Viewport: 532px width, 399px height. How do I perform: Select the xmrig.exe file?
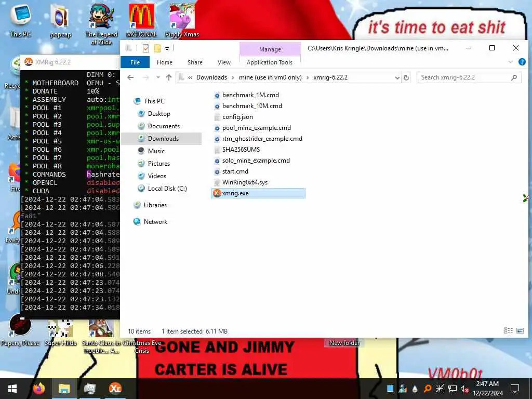tap(258, 193)
